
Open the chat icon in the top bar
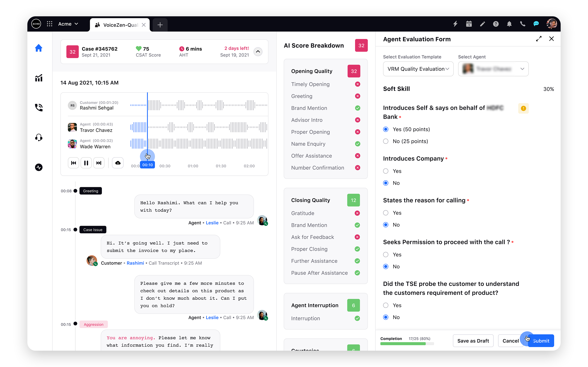(536, 24)
